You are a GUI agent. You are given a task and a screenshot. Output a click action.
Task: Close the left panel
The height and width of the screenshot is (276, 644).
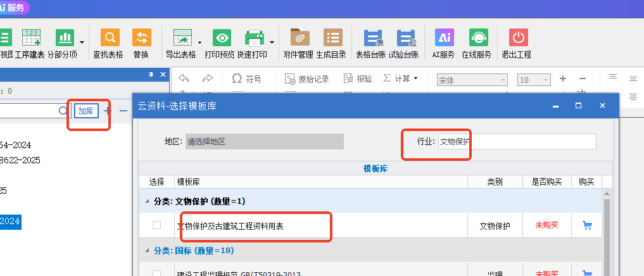click(163, 74)
